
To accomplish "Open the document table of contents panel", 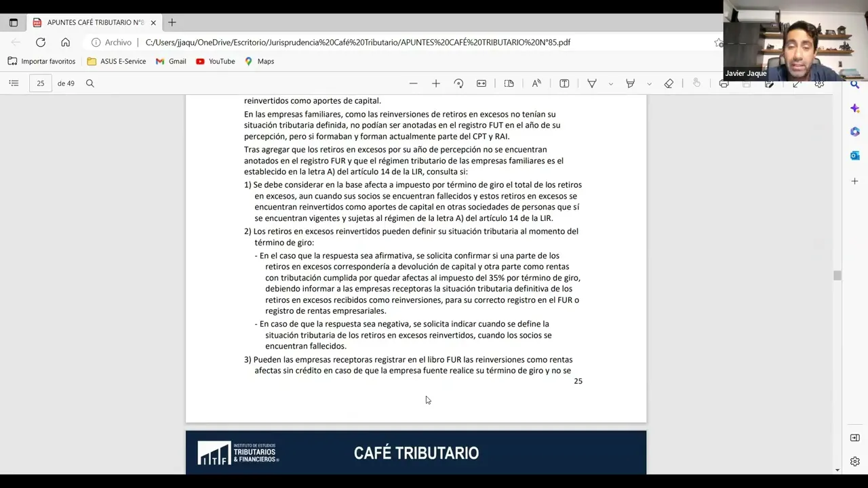I will coord(14,83).
